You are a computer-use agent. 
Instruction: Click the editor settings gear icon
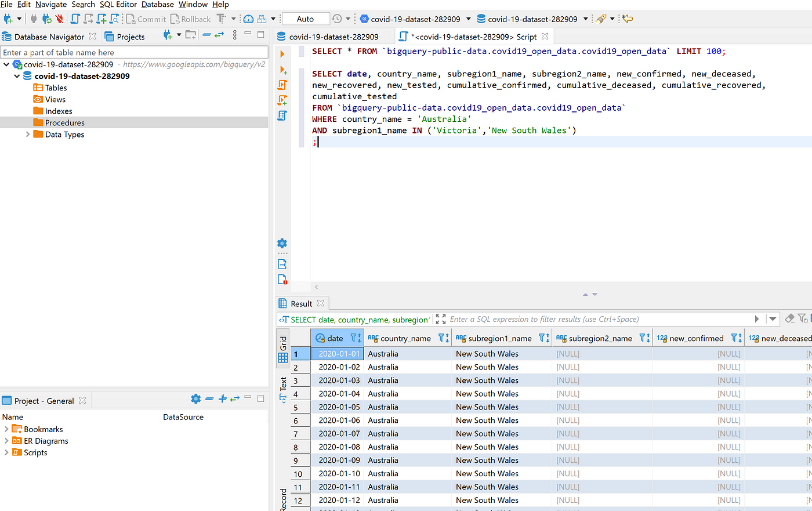coord(282,243)
